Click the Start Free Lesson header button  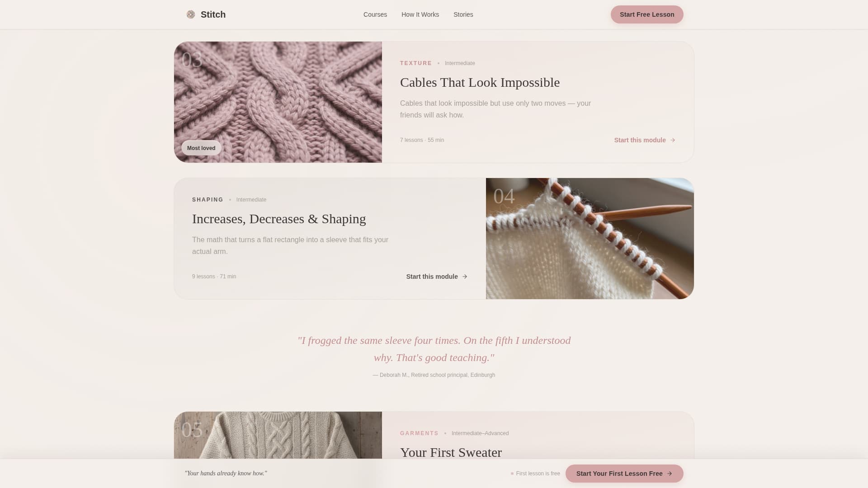[647, 14]
